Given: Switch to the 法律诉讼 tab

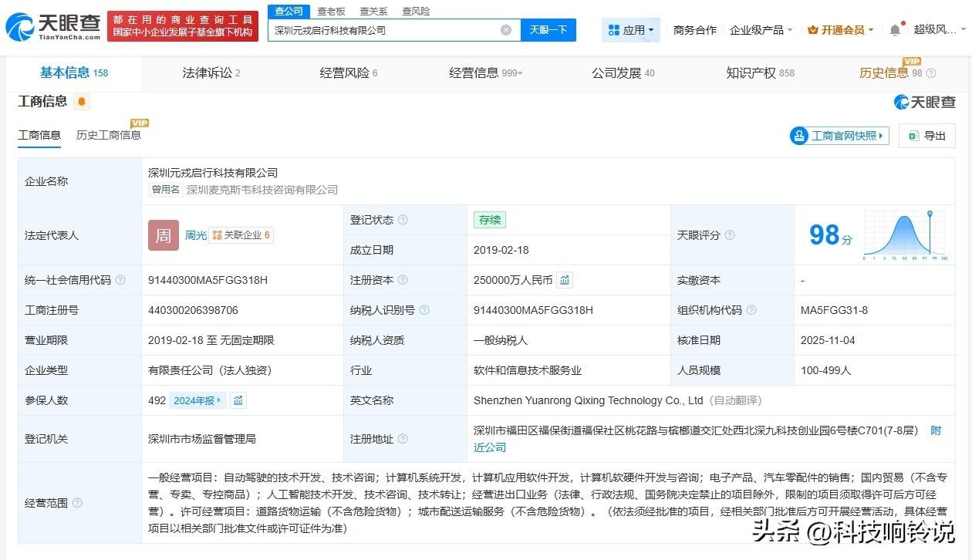Looking at the screenshot, I should point(210,73).
